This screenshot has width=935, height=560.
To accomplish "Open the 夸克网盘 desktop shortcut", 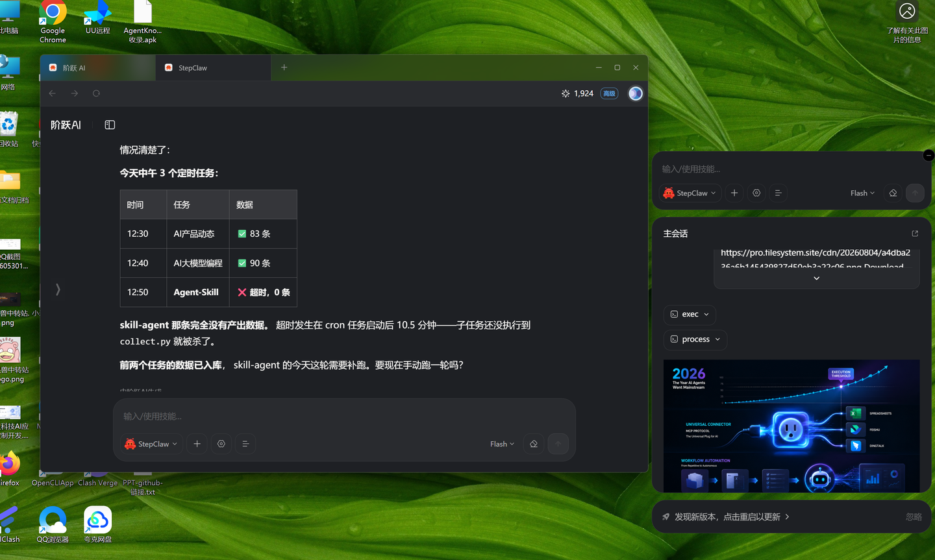I will pos(97,525).
